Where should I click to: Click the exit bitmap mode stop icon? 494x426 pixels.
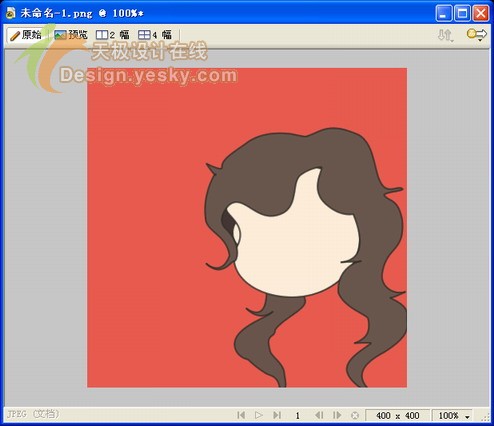[x=355, y=415]
